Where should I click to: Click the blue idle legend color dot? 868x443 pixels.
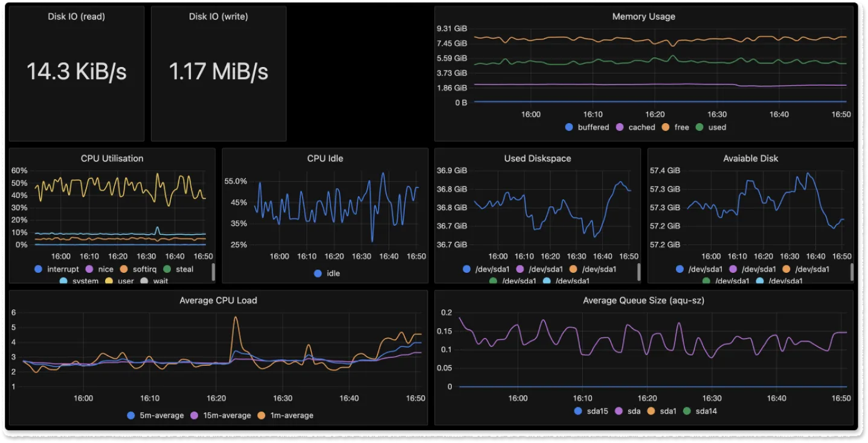tap(318, 273)
